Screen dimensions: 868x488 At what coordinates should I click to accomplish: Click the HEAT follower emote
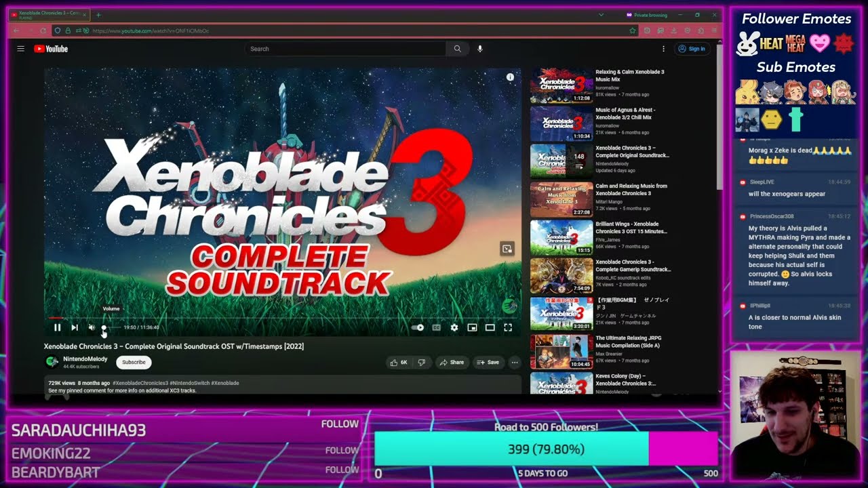pos(771,43)
